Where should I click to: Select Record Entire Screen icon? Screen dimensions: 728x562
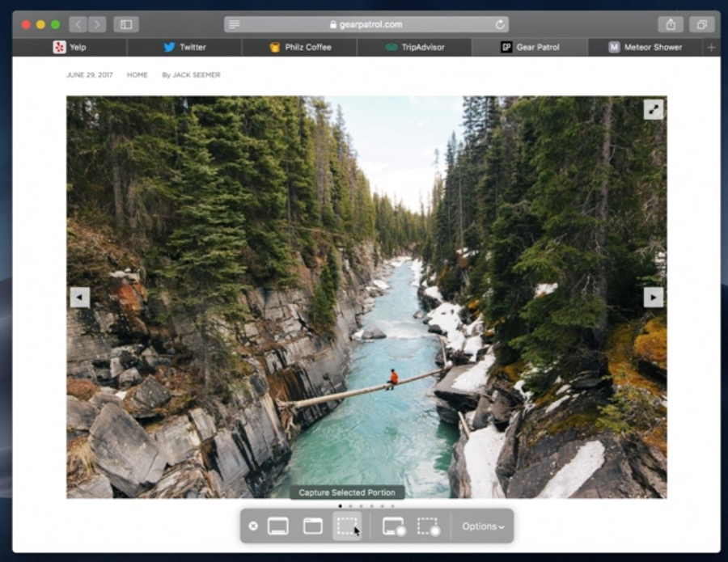(393, 526)
